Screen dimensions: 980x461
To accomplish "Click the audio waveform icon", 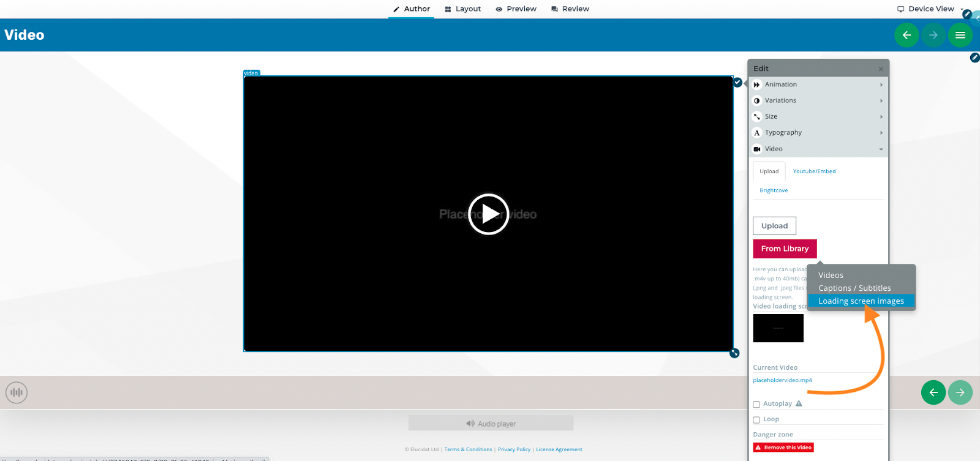I will point(17,392).
